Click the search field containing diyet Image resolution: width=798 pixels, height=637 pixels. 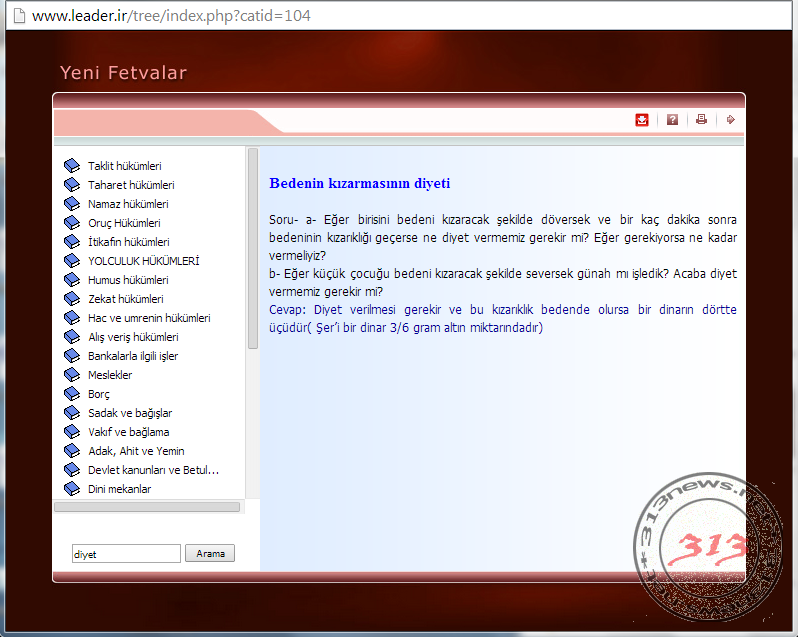click(126, 554)
